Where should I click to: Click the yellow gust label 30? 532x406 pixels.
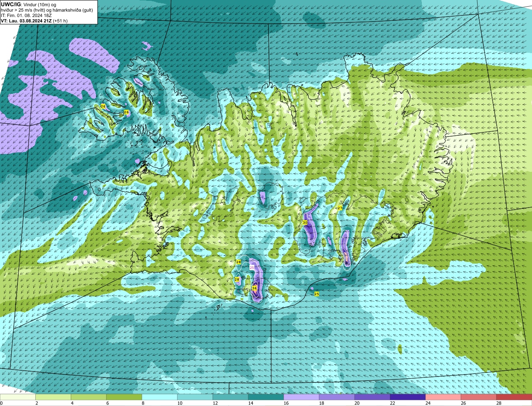(305, 223)
